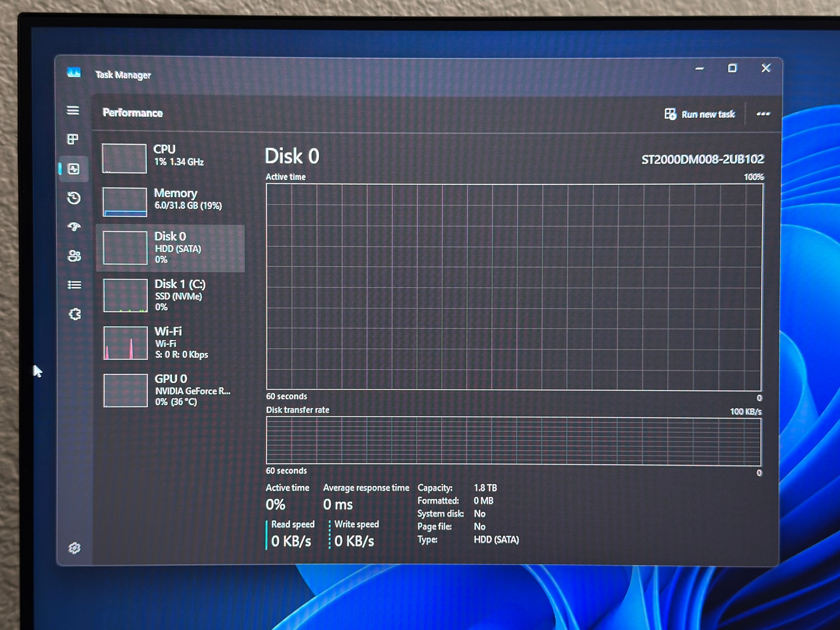Click the Memory mini graph thumbnail
840x630 pixels.
[x=125, y=202]
